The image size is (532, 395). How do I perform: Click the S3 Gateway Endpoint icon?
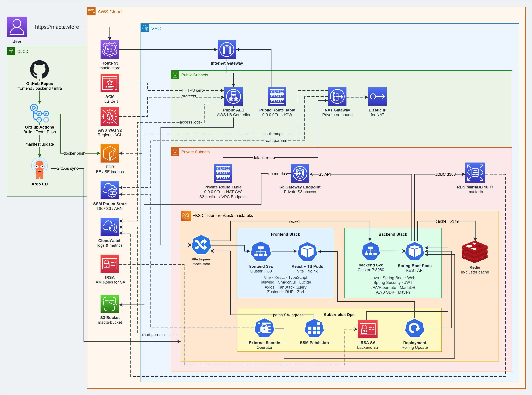tap(300, 173)
